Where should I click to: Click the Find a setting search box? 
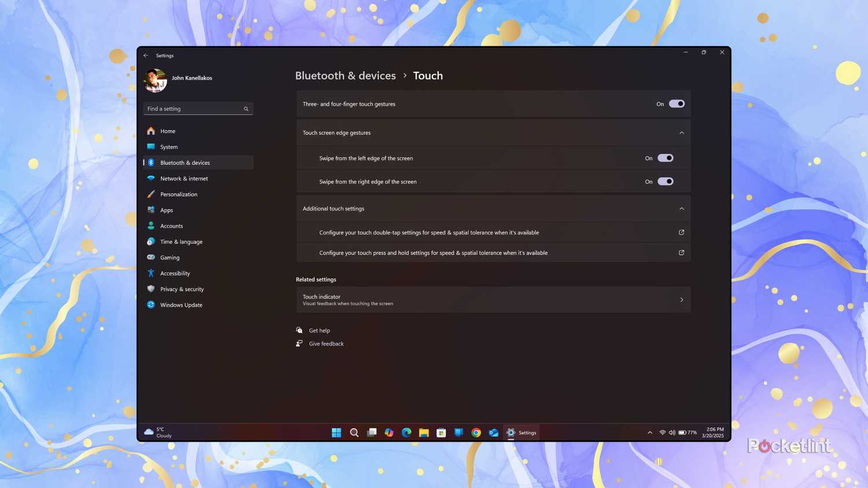194,109
